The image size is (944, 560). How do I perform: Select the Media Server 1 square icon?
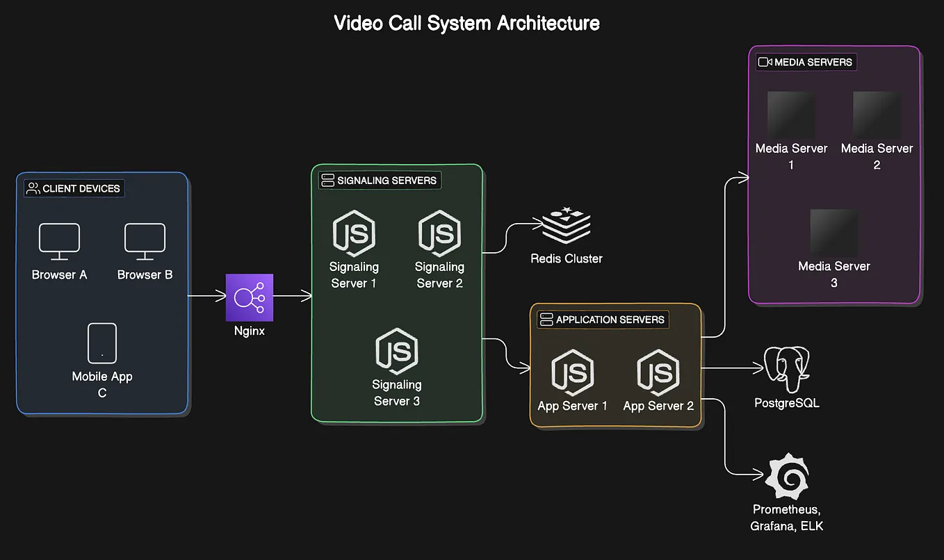point(791,114)
